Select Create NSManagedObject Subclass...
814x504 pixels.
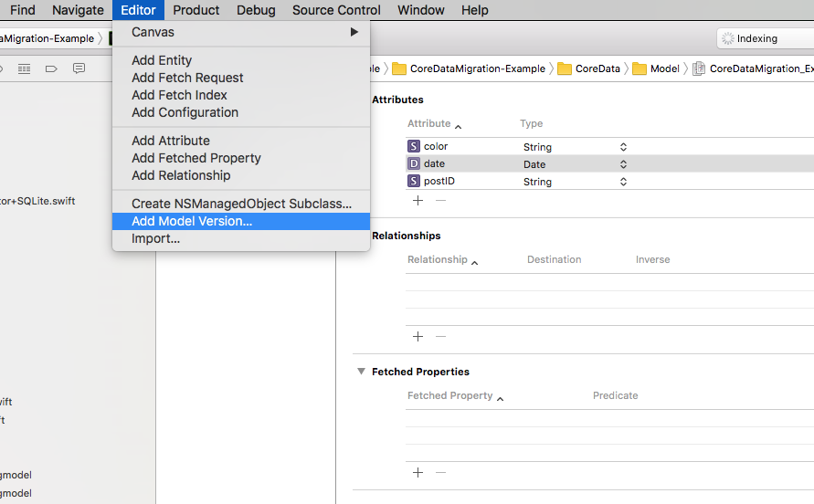[x=241, y=204]
